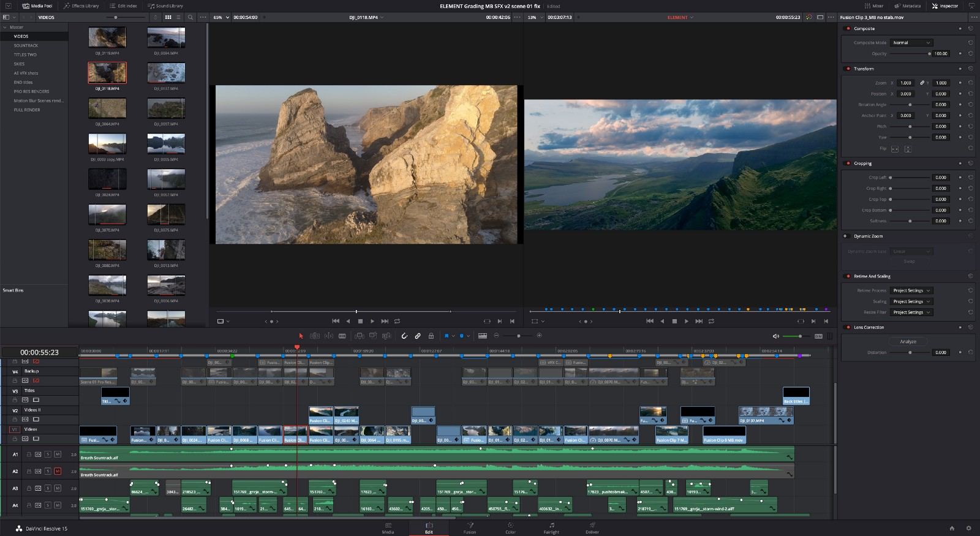The width and height of the screenshot is (980, 536).
Task: Click the Analyze button in Lens Correction
Action: pos(908,341)
